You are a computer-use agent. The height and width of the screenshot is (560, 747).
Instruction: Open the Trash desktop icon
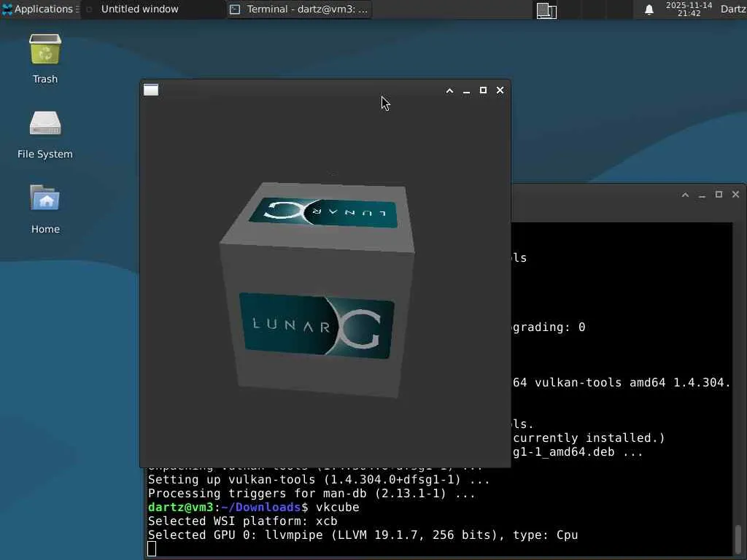pos(45,58)
